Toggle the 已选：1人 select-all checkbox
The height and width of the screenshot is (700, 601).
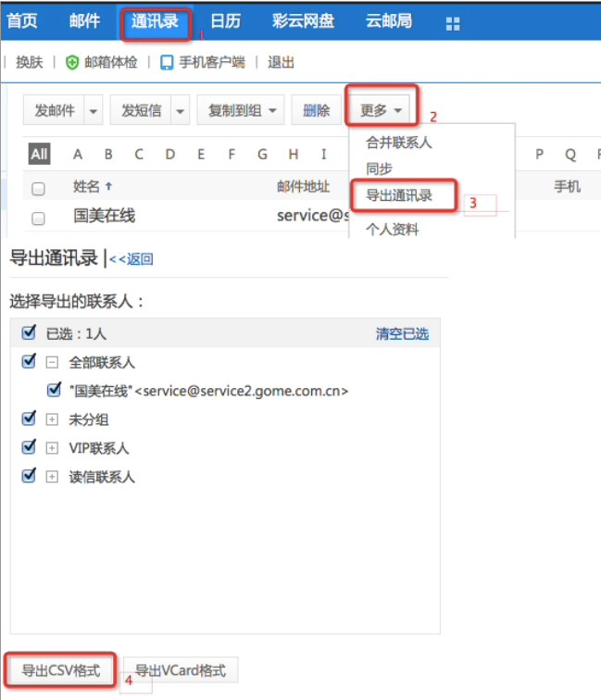(28, 333)
